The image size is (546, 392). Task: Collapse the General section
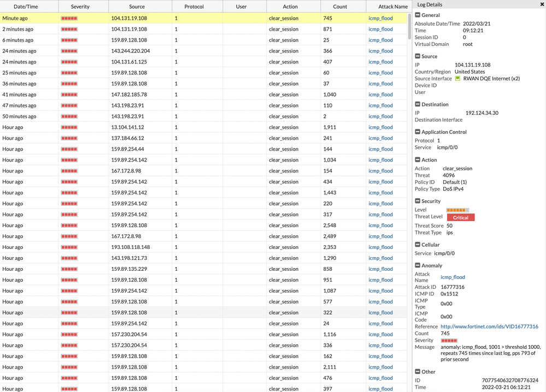click(x=418, y=15)
